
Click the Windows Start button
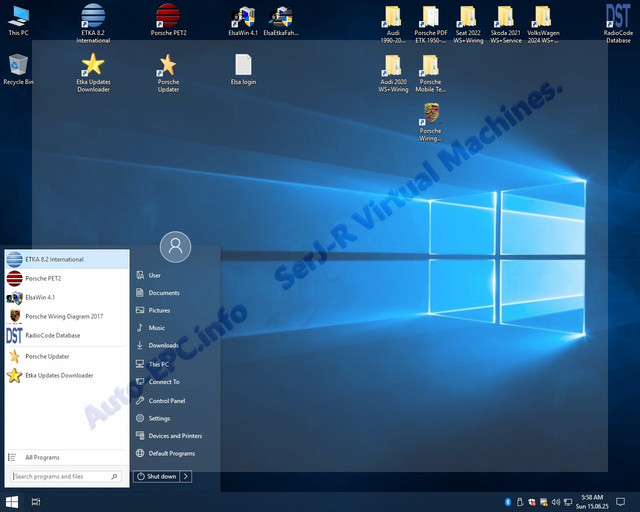(12, 502)
